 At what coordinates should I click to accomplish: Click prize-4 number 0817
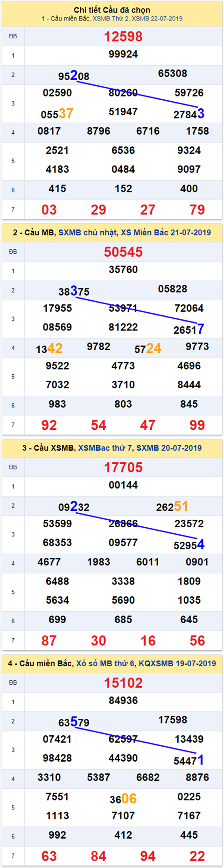pyautogui.click(x=49, y=131)
